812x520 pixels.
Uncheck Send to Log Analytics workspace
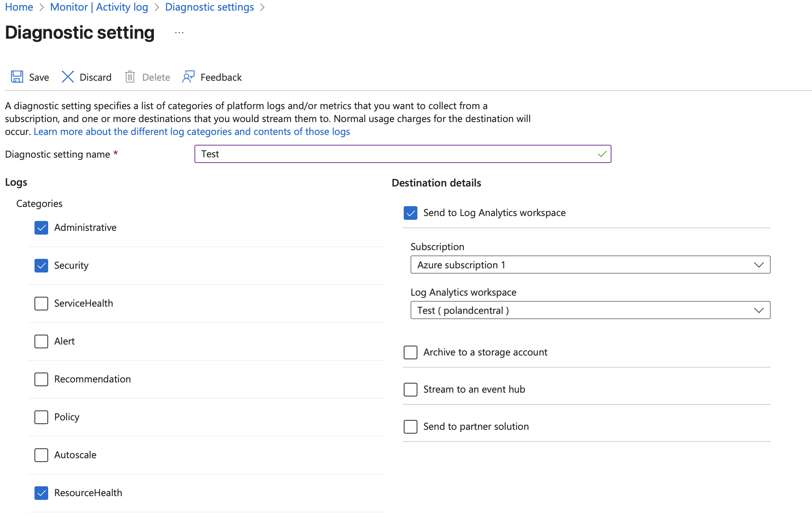pyautogui.click(x=411, y=213)
